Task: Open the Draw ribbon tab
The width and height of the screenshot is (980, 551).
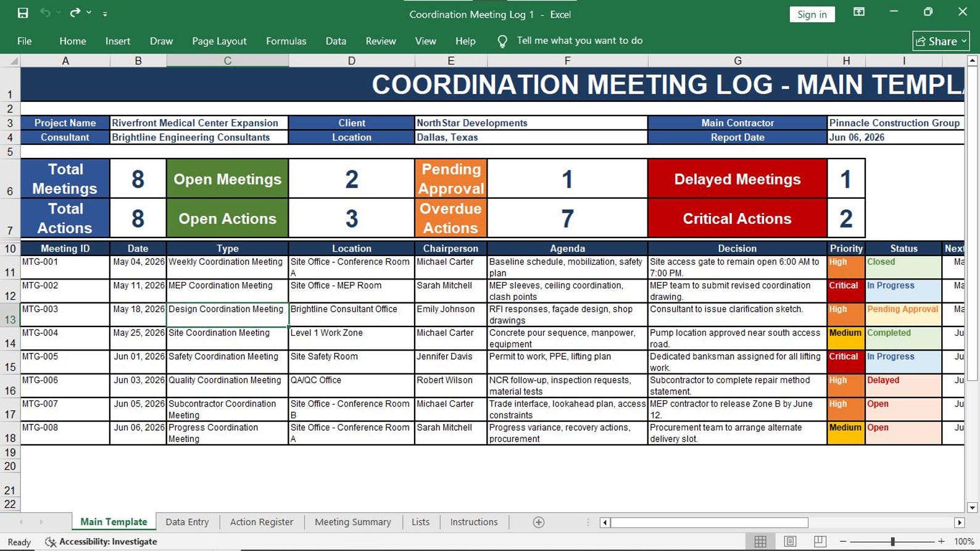Action: click(x=161, y=41)
